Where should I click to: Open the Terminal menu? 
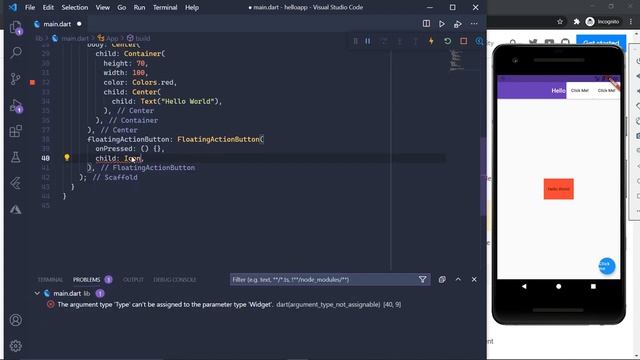click(165, 7)
